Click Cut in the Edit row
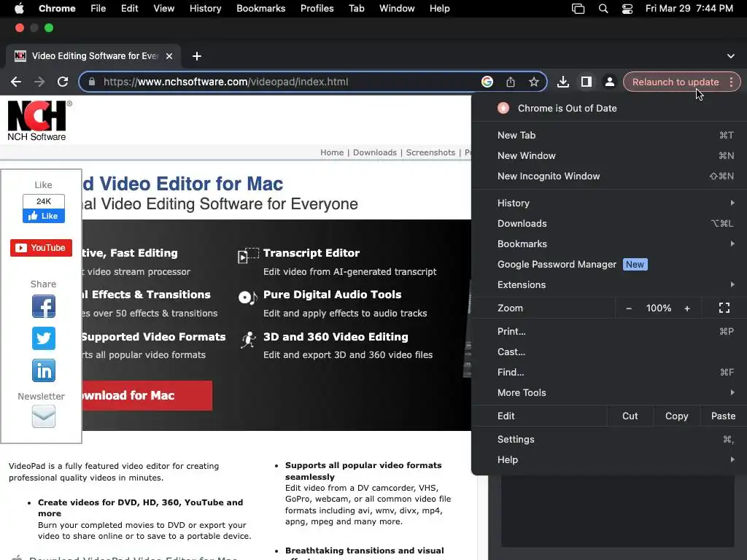The height and width of the screenshot is (560, 747). click(x=630, y=416)
